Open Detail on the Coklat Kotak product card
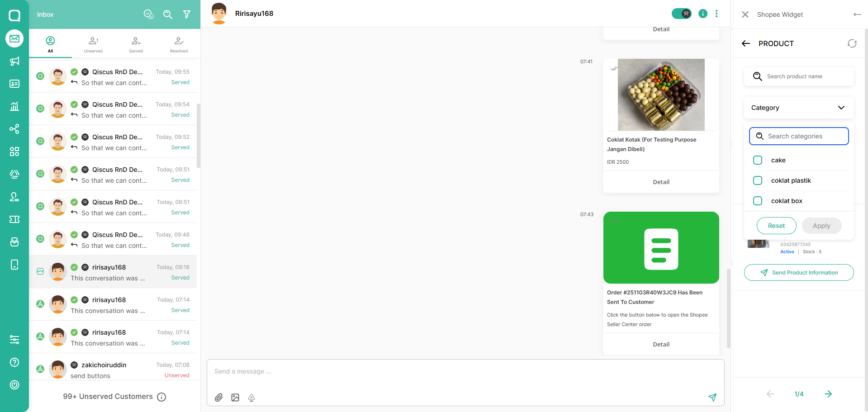The width and height of the screenshot is (868, 412). [661, 182]
